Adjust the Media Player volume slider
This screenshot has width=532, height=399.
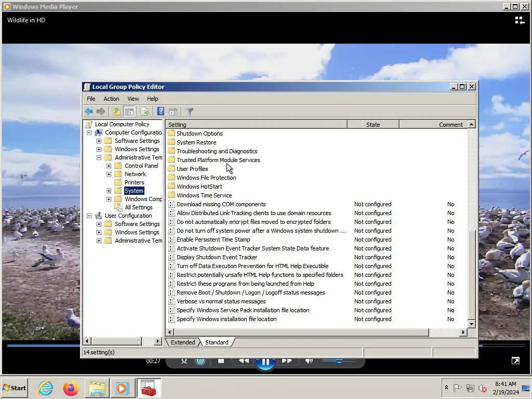(x=339, y=361)
